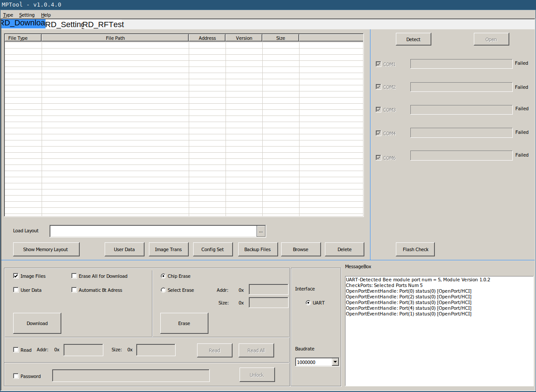
Task: Click the Config Set button
Action: click(213, 249)
